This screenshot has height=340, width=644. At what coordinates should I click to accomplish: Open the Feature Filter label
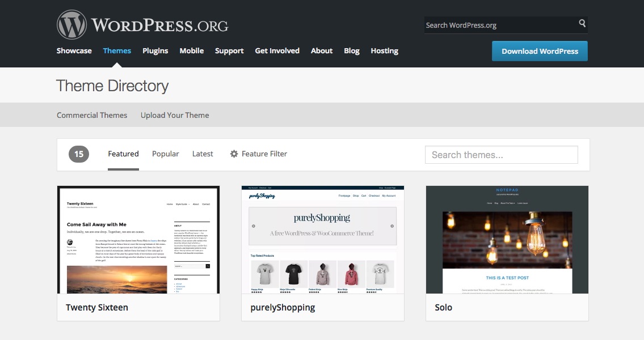(264, 154)
